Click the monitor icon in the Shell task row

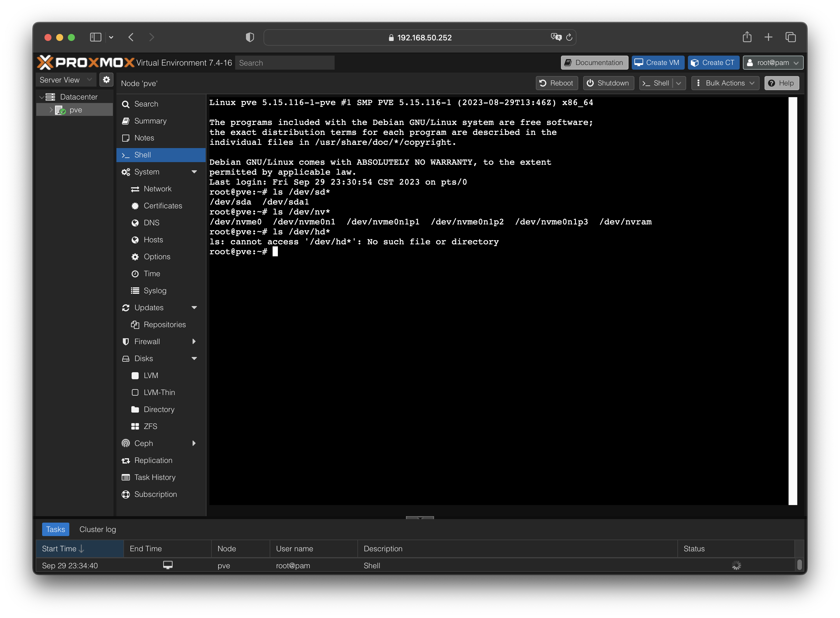[x=168, y=565]
